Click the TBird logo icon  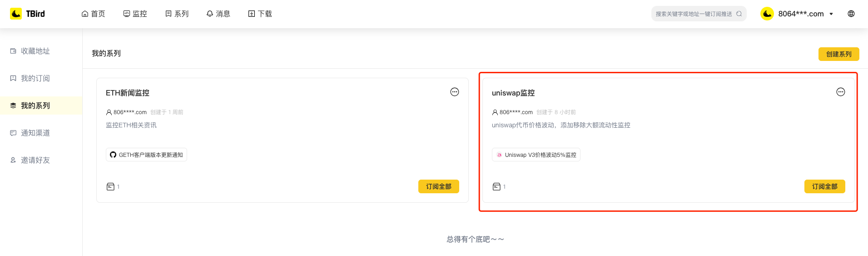16,14
